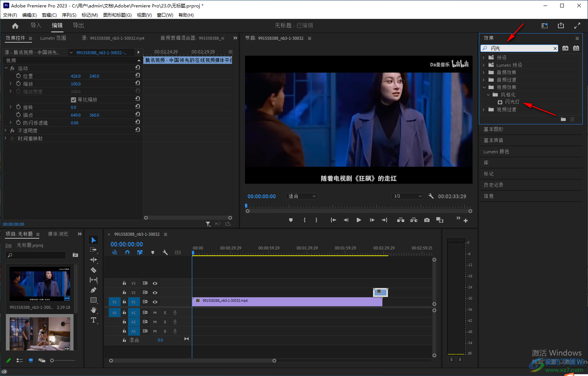Toggle V2 track output eye
Screen dimensions: 588x376
click(x=155, y=292)
